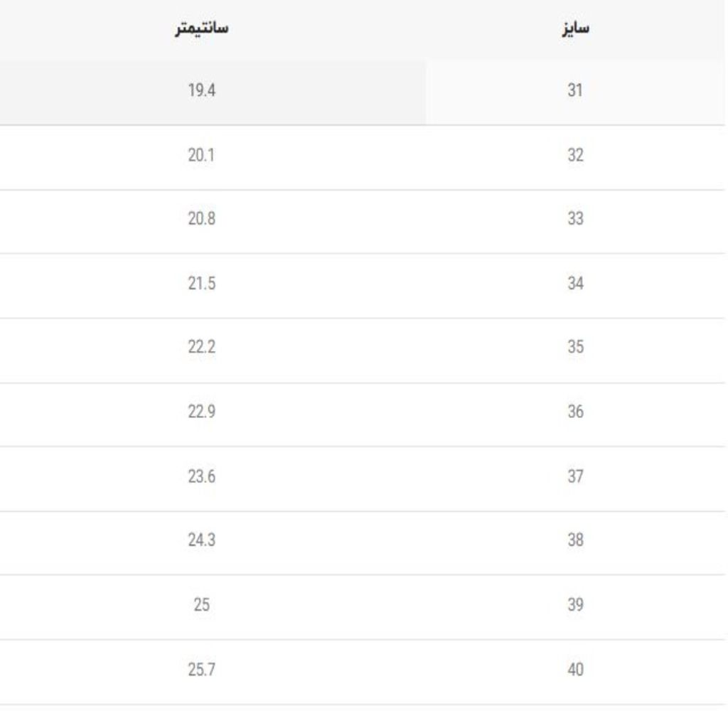This screenshot has height=728, width=728.
Task: Click the 22.9 centimeter value
Action: [x=201, y=412]
